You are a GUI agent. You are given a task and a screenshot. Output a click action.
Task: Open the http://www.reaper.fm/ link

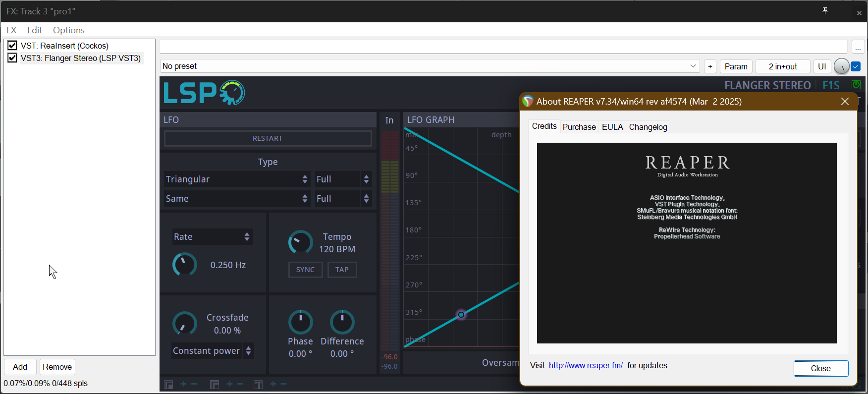pyautogui.click(x=586, y=366)
